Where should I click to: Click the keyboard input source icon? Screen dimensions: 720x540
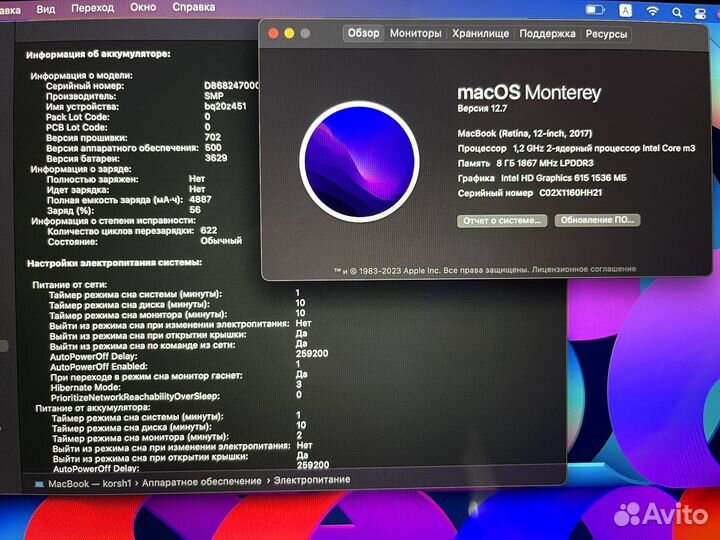pyautogui.click(x=625, y=10)
